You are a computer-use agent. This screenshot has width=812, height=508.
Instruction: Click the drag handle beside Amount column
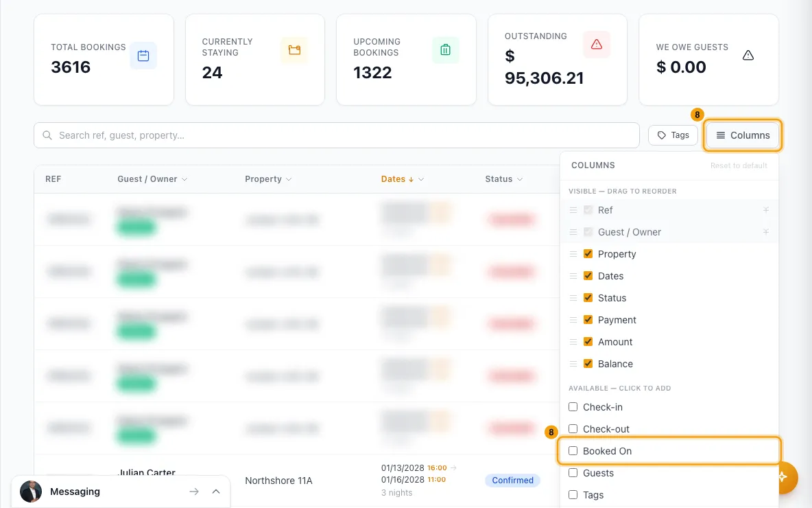tap(573, 342)
